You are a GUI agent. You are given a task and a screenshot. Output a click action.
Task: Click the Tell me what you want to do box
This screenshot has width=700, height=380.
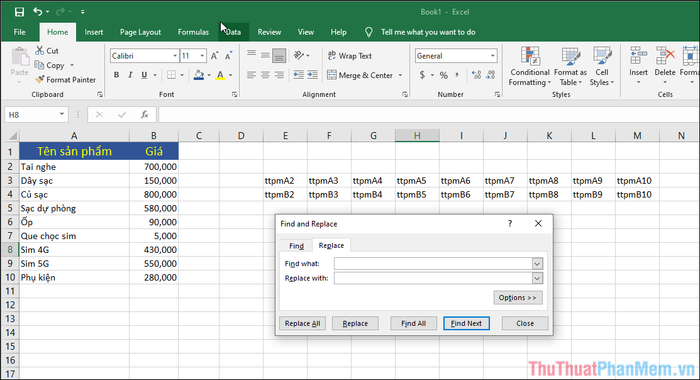428,32
